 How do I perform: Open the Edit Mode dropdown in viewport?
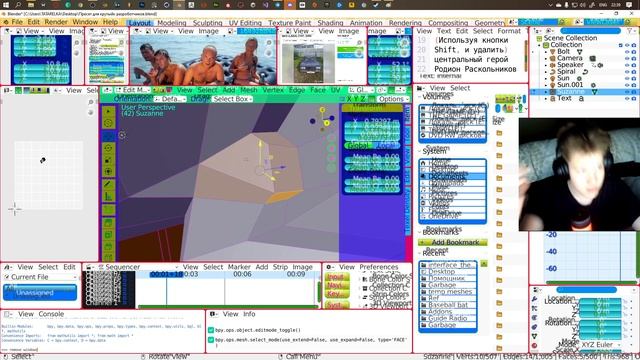click(133, 90)
